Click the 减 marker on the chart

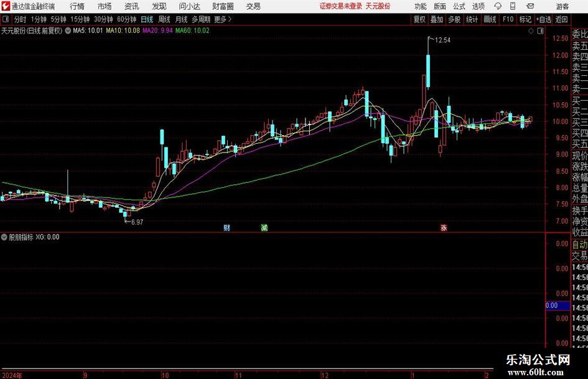264,228
